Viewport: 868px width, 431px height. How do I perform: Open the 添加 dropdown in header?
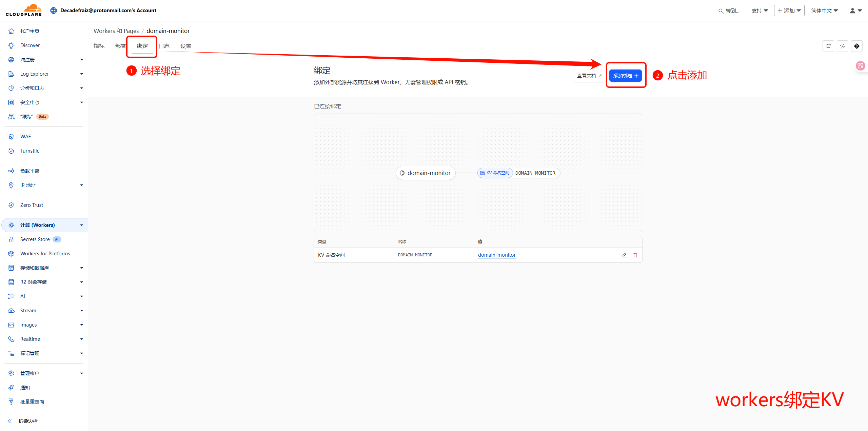(x=789, y=11)
